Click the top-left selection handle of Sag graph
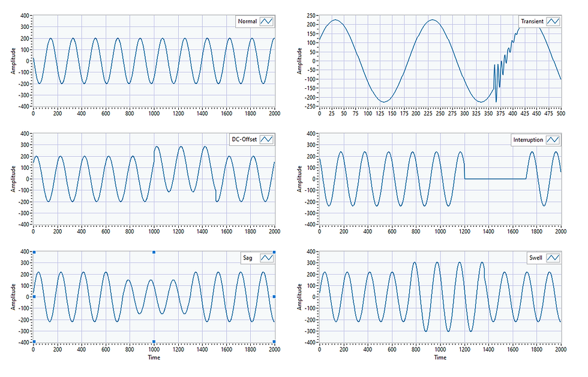The width and height of the screenshot is (588, 377). pos(34,252)
